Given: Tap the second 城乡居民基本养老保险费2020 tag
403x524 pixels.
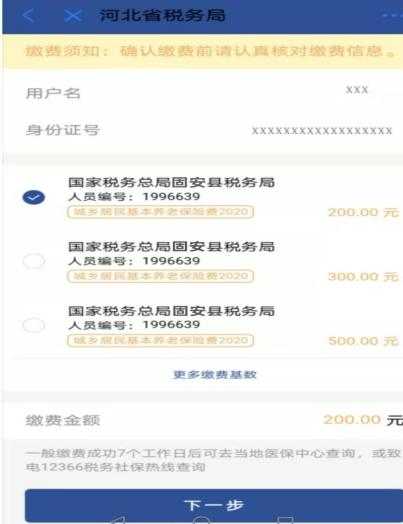Looking at the screenshot, I should [160, 276].
